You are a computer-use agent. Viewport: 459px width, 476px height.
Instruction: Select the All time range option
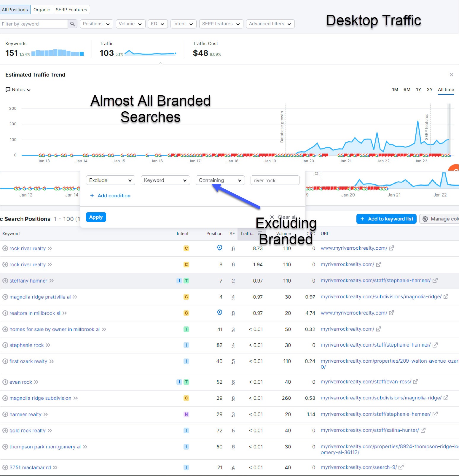(446, 90)
